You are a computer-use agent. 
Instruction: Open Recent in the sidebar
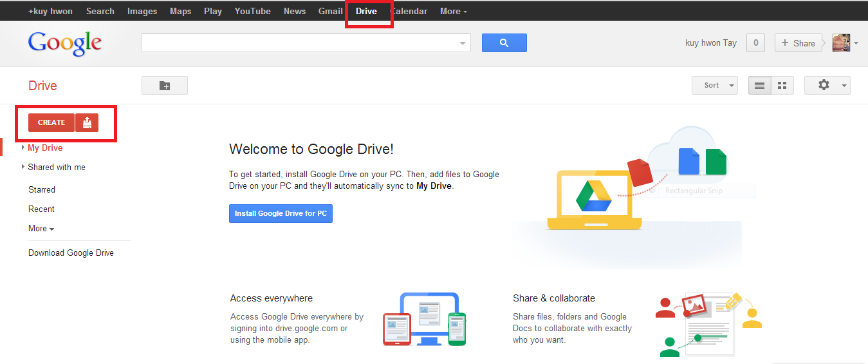tap(41, 209)
